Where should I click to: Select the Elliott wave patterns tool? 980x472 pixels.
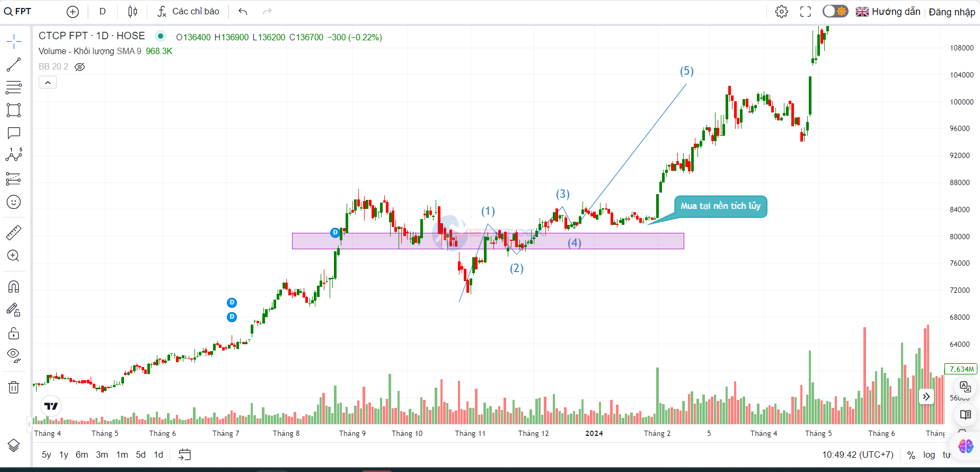click(x=14, y=155)
